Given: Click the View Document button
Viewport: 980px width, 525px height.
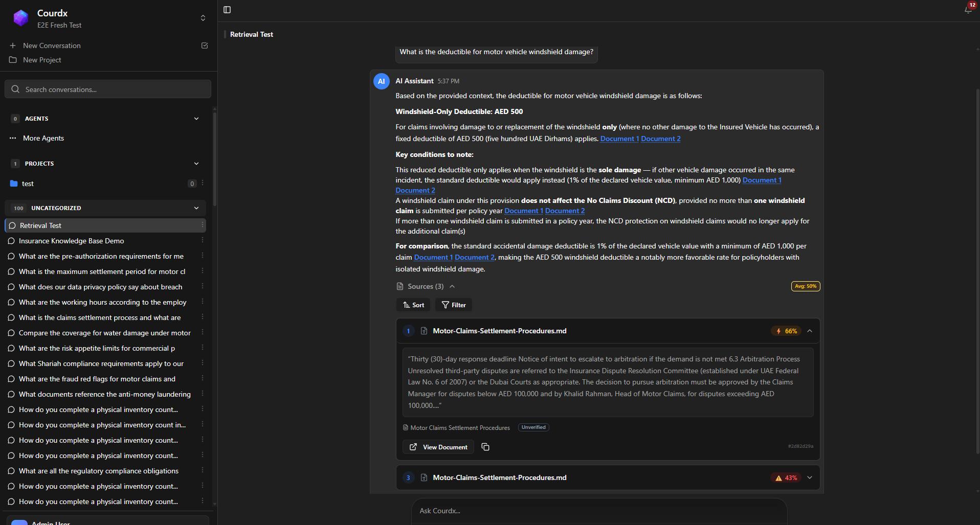Looking at the screenshot, I should pos(438,447).
